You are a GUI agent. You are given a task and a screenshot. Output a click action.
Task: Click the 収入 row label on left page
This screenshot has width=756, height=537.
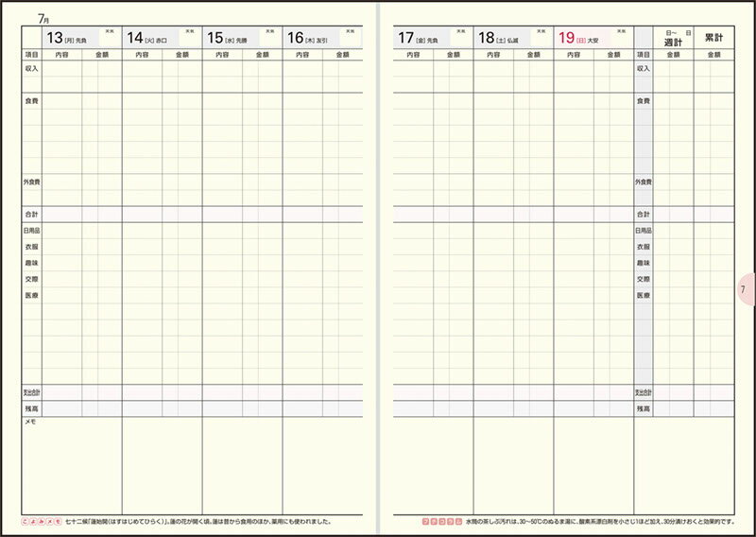32,68
